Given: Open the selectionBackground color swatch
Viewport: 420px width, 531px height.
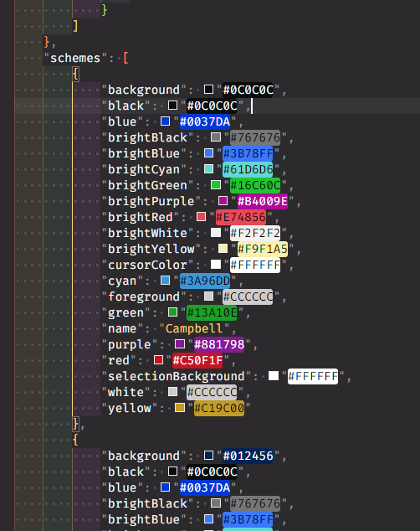Looking at the screenshot, I should pos(274,376).
